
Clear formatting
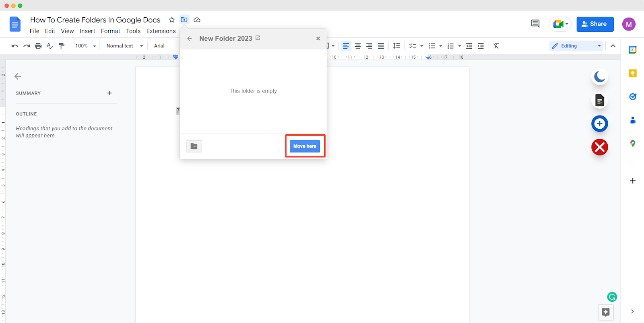tap(496, 46)
